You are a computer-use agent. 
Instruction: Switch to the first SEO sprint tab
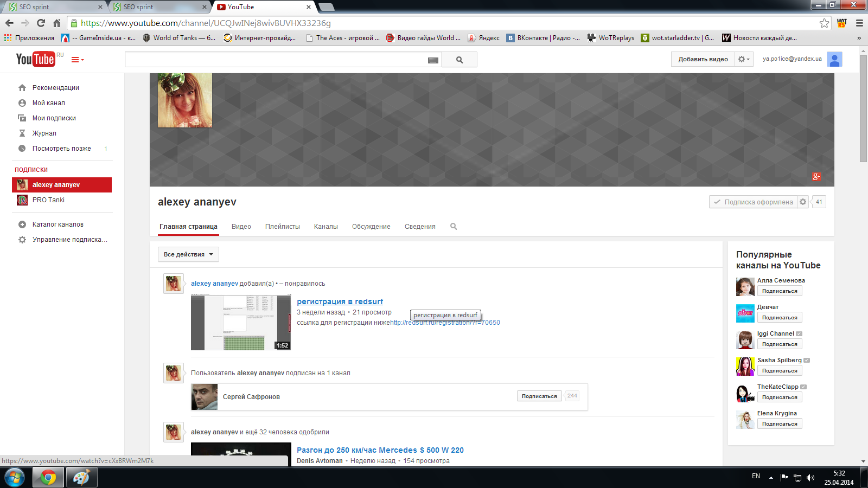pyautogui.click(x=54, y=7)
